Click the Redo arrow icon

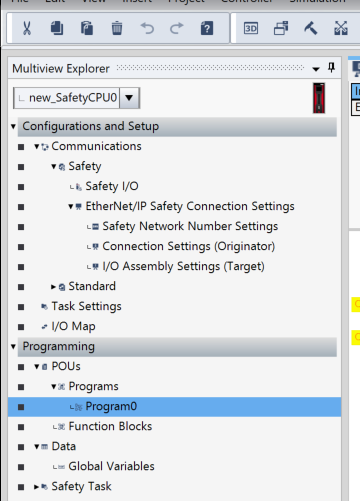coord(177,28)
